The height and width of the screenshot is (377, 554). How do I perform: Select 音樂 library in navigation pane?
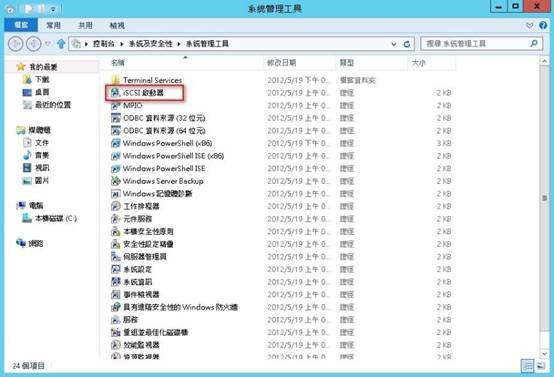point(42,155)
